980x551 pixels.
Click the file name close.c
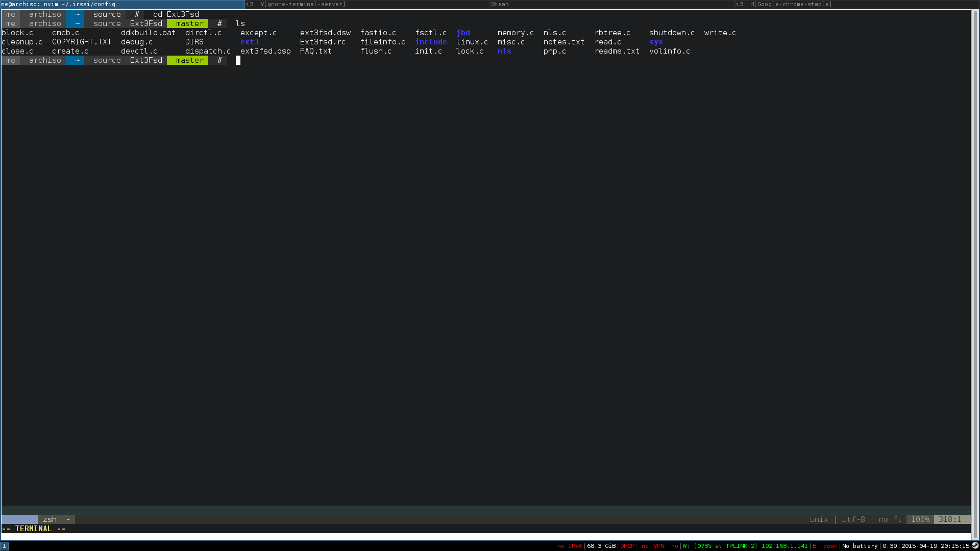pos(17,51)
